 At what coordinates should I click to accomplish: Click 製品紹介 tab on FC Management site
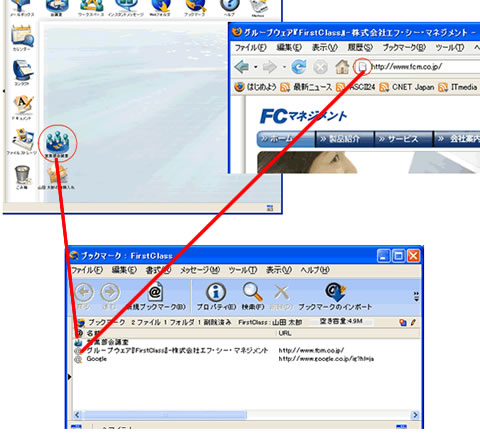[x=345, y=139]
